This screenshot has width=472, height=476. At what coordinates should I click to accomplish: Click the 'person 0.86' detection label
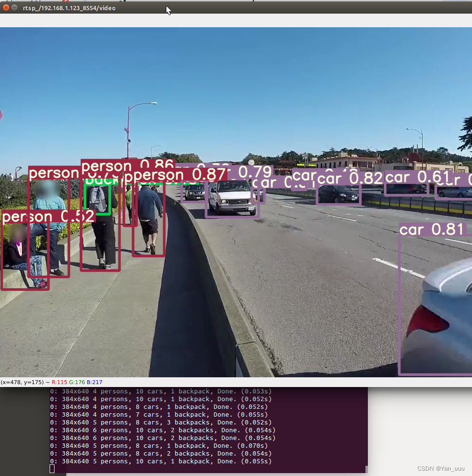(128, 166)
